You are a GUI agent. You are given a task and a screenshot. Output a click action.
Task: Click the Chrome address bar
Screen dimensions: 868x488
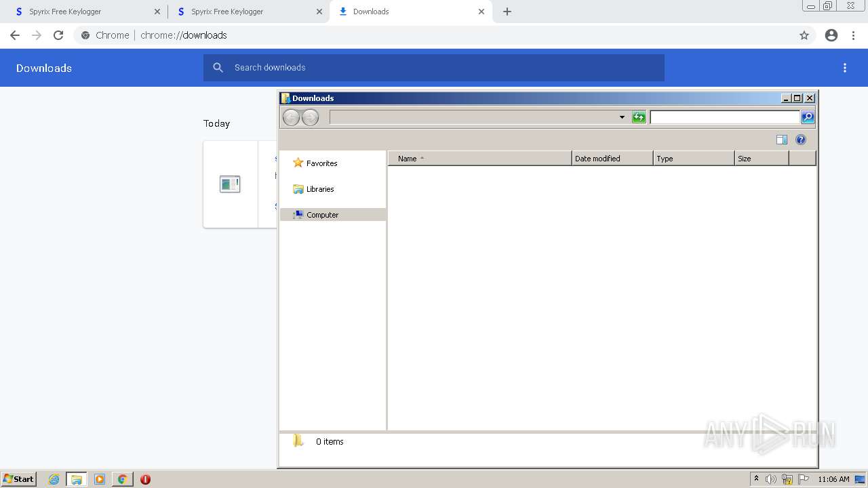(x=434, y=35)
